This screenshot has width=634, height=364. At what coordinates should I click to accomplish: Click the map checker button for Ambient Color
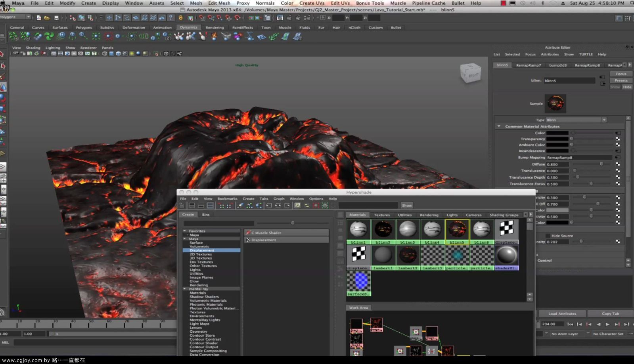click(618, 145)
